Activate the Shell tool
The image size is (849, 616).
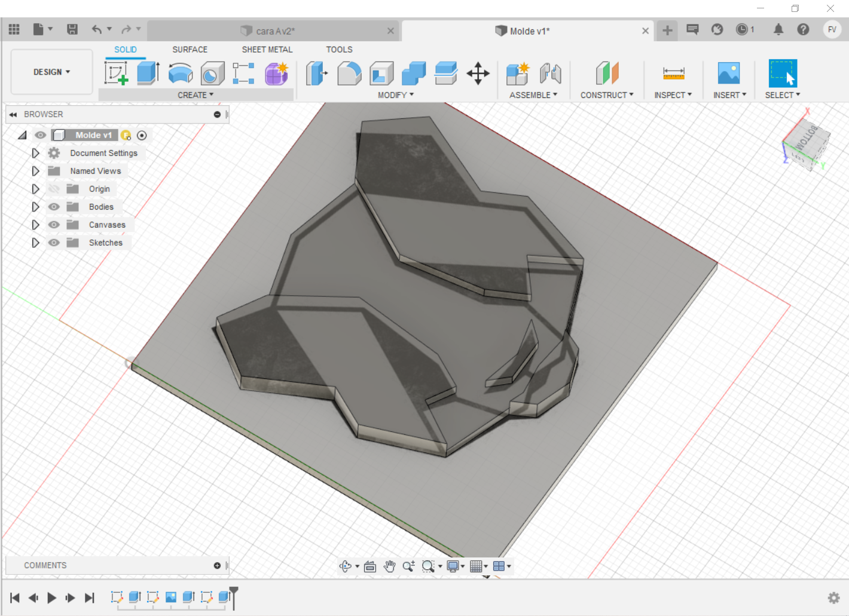(381, 73)
